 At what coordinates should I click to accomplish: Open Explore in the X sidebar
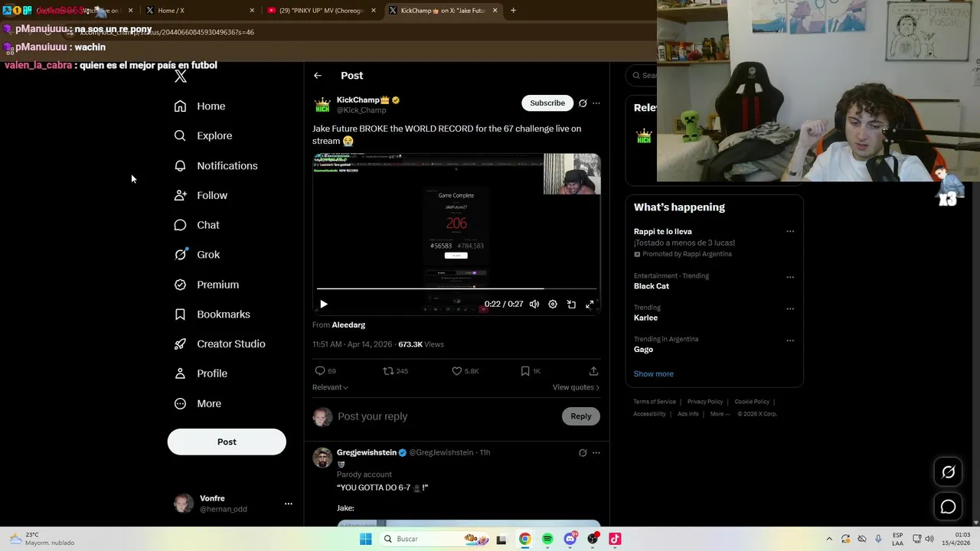tap(203, 135)
